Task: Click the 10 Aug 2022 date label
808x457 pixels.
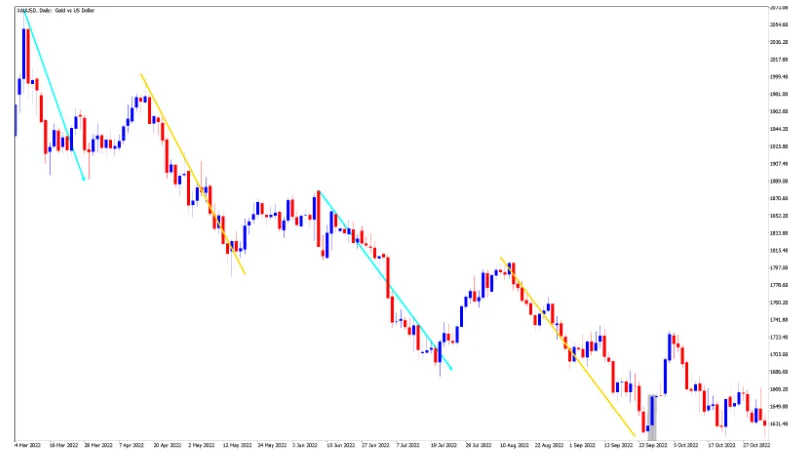Action: point(514,445)
